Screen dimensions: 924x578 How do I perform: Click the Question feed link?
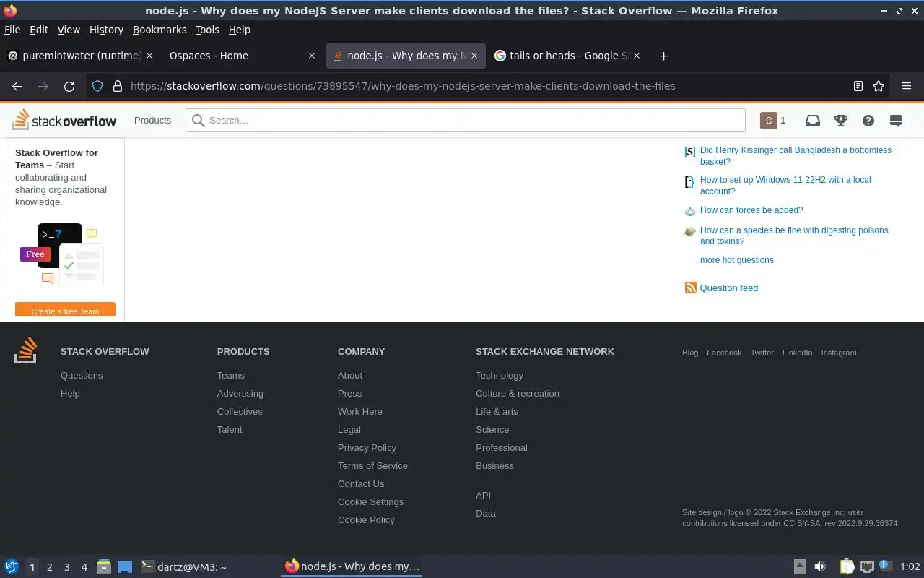tap(729, 288)
